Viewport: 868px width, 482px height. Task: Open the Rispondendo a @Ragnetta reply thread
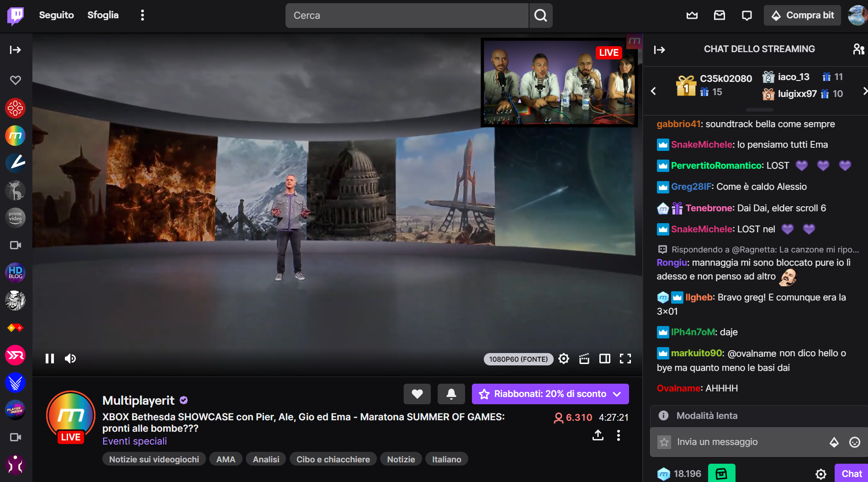coord(758,249)
